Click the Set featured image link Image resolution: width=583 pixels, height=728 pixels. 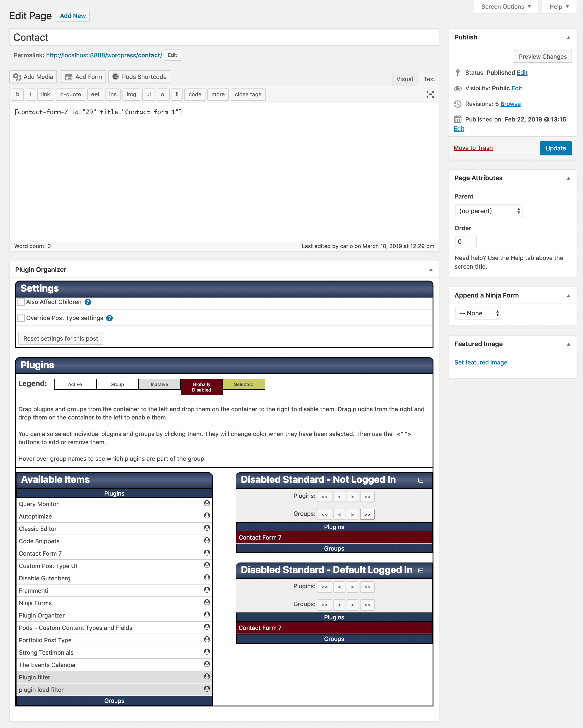point(481,362)
